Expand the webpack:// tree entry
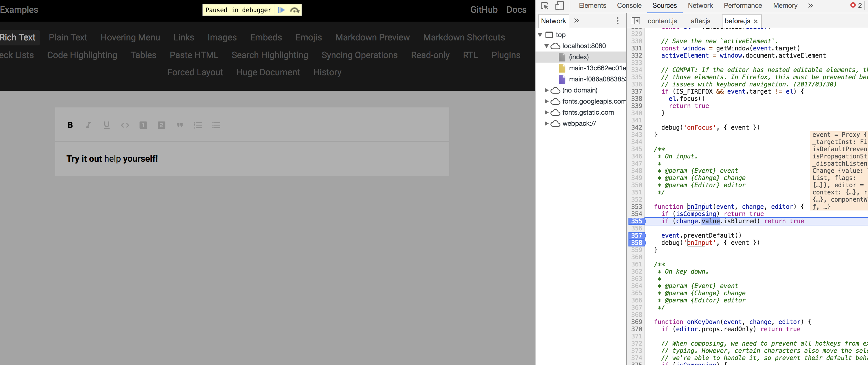This screenshot has height=365, width=868. (x=546, y=124)
